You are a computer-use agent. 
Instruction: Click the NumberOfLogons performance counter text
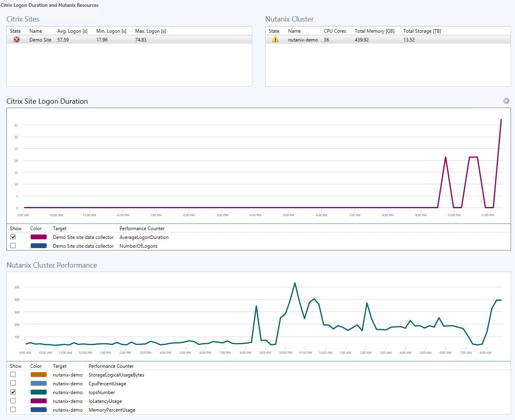point(138,246)
